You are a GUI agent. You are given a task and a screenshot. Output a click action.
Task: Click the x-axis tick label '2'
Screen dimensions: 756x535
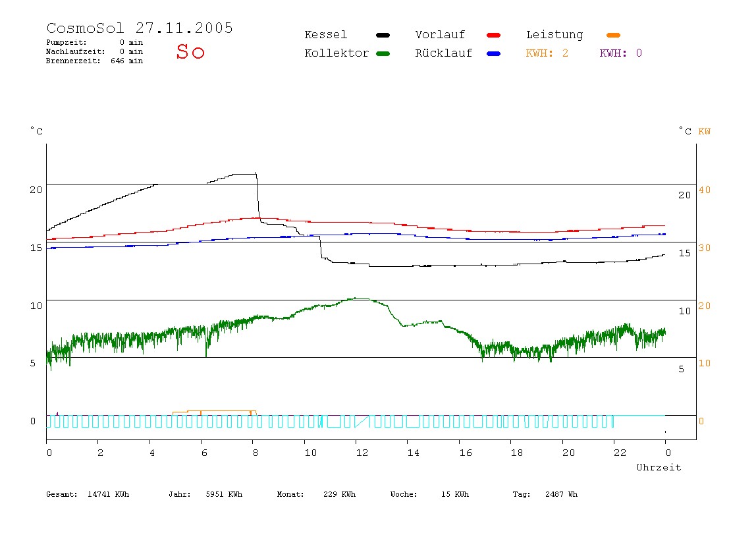pyautogui.click(x=100, y=453)
